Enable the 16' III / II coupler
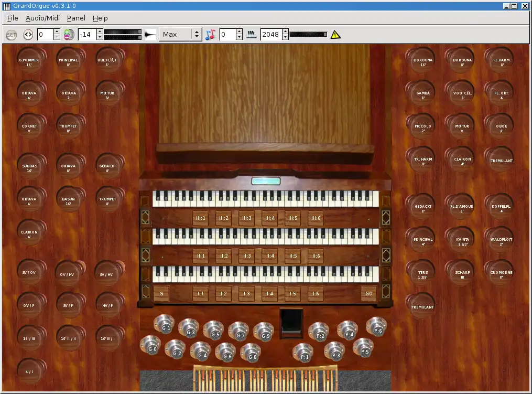Viewport: 532px width, 394px height. [x=69, y=338]
